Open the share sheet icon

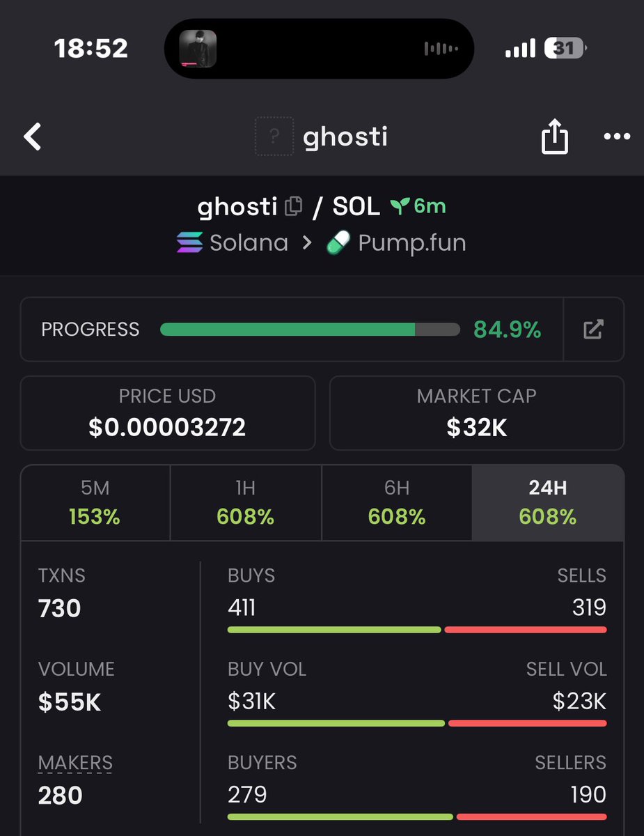554,137
